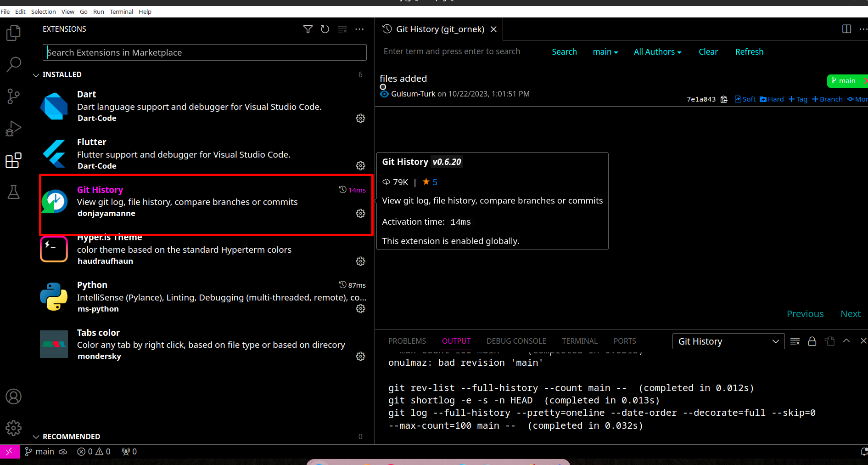Open the remote window indicator
868x465 pixels.
click(10, 452)
